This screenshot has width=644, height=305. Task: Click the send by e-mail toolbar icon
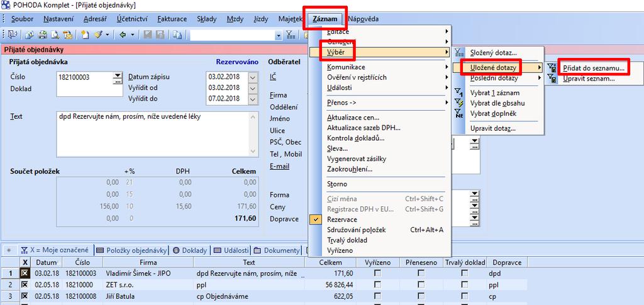[x=68, y=35]
